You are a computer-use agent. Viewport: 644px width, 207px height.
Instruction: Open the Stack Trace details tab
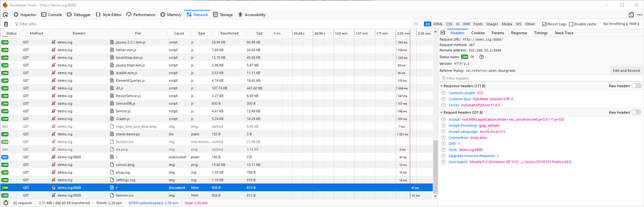coord(564,33)
